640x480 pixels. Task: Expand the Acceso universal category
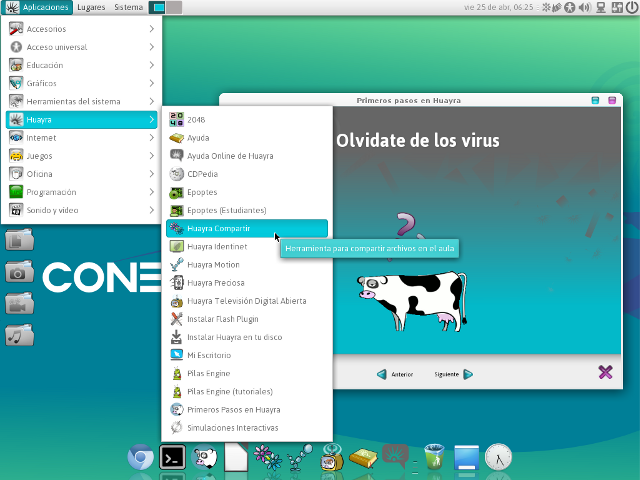(82, 47)
